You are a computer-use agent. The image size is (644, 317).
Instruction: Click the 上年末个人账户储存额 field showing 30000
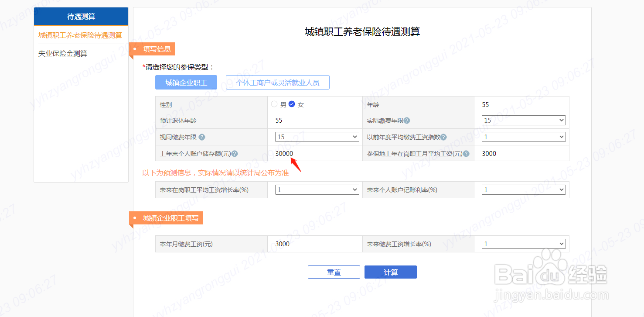(315, 154)
